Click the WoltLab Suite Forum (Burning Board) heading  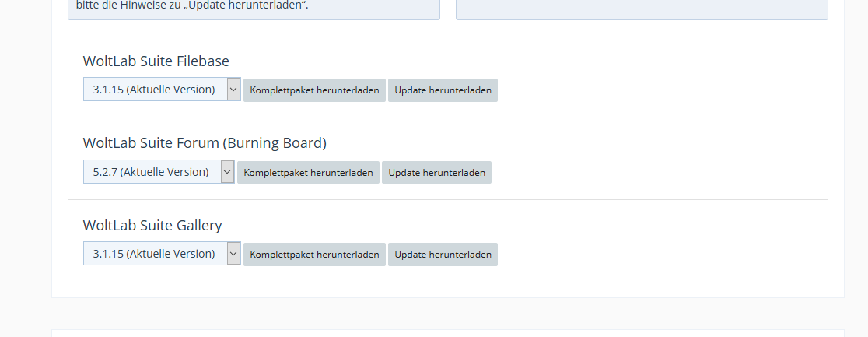(205, 143)
